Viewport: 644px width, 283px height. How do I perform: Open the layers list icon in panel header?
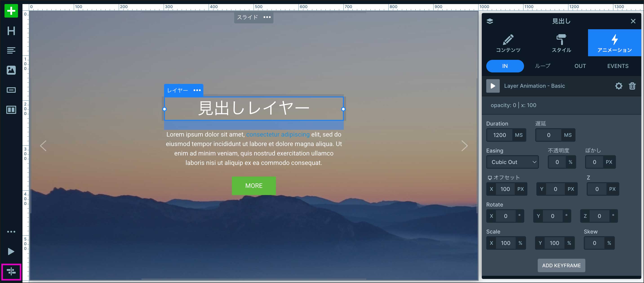pyautogui.click(x=490, y=21)
